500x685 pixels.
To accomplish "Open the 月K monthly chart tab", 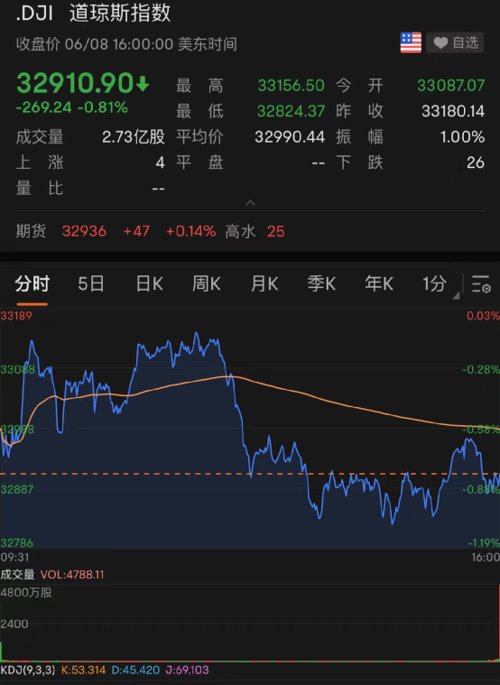I will [264, 284].
